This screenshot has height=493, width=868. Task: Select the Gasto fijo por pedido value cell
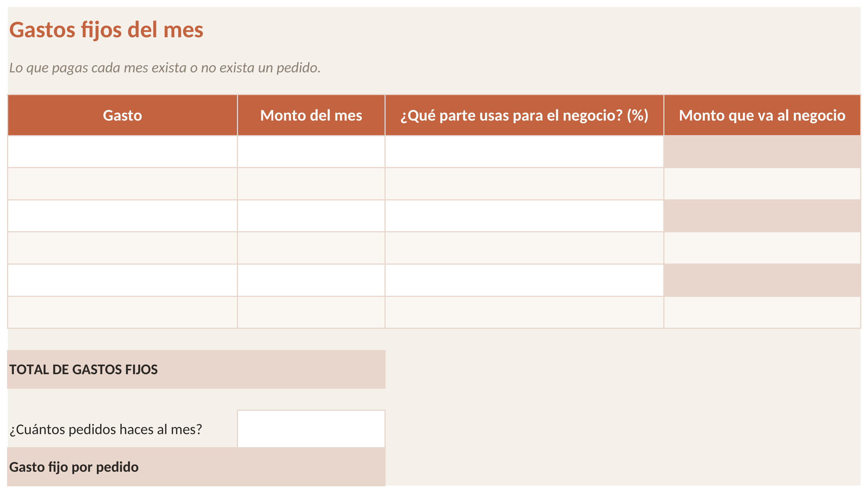coord(311,467)
